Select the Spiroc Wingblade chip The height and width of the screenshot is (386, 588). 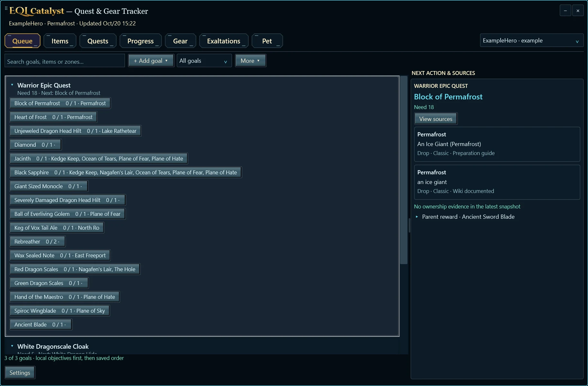60,311
